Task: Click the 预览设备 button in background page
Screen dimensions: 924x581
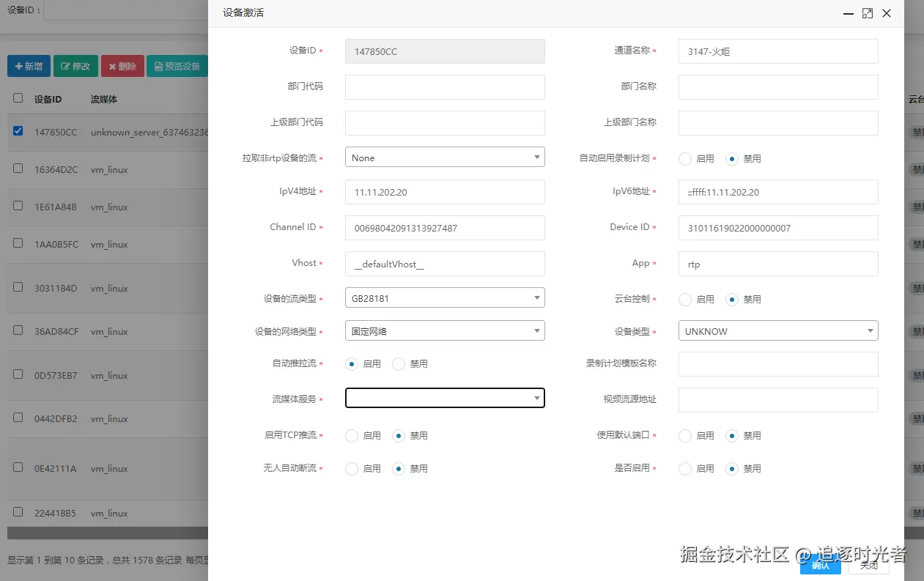Action: (x=177, y=66)
